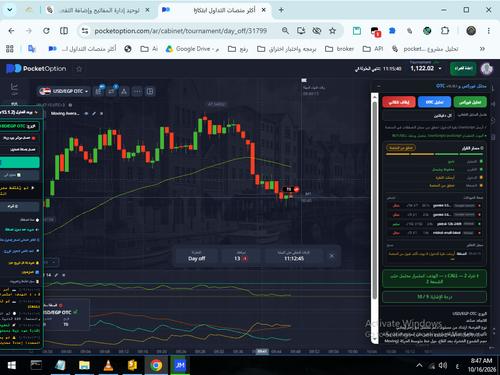Open the auto-analysis interval dropdown in analyzer panel
This screenshot has height=375, width=500.
click(418, 115)
